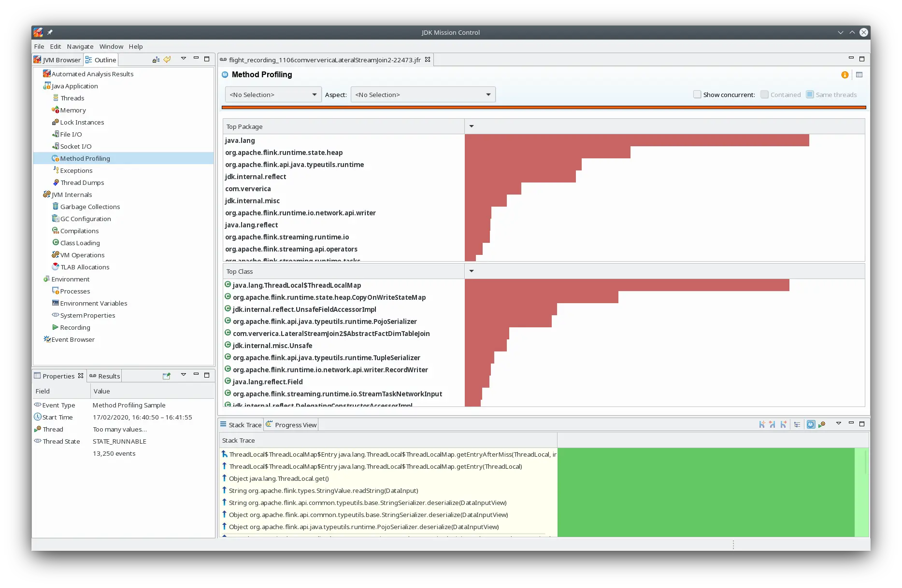902x588 pixels.
Task: Click the info icon on Method Profiling header
Action: [x=844, y=75]
